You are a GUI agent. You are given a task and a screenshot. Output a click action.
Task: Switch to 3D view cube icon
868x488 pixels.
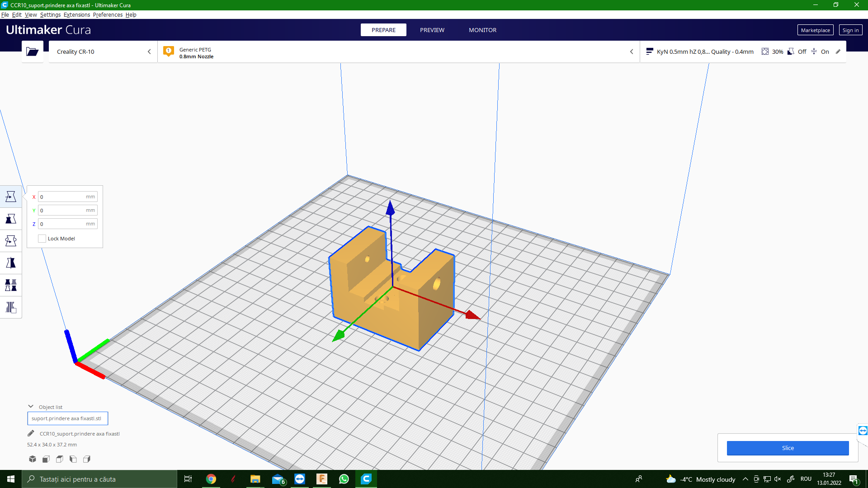click(33, 459)
